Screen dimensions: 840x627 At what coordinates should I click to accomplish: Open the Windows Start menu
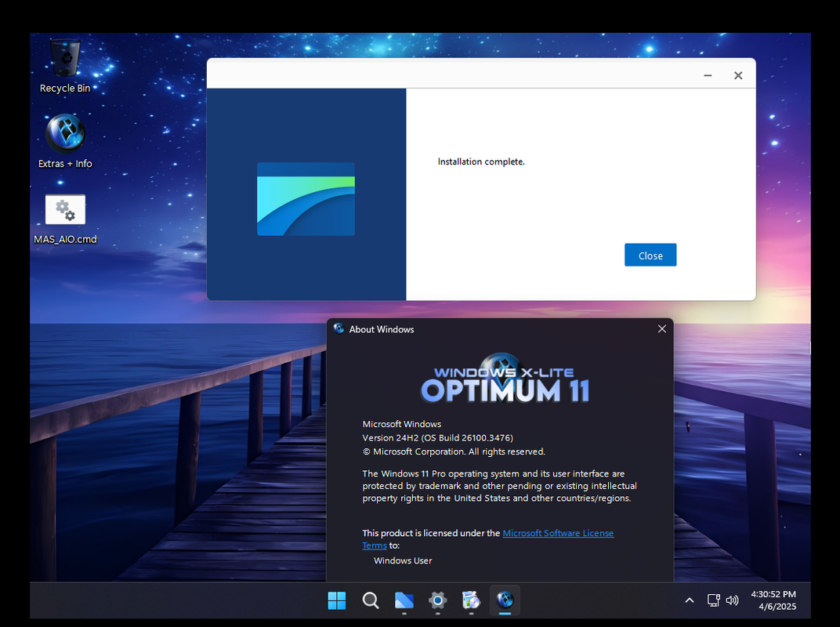[x=337, y=600]
